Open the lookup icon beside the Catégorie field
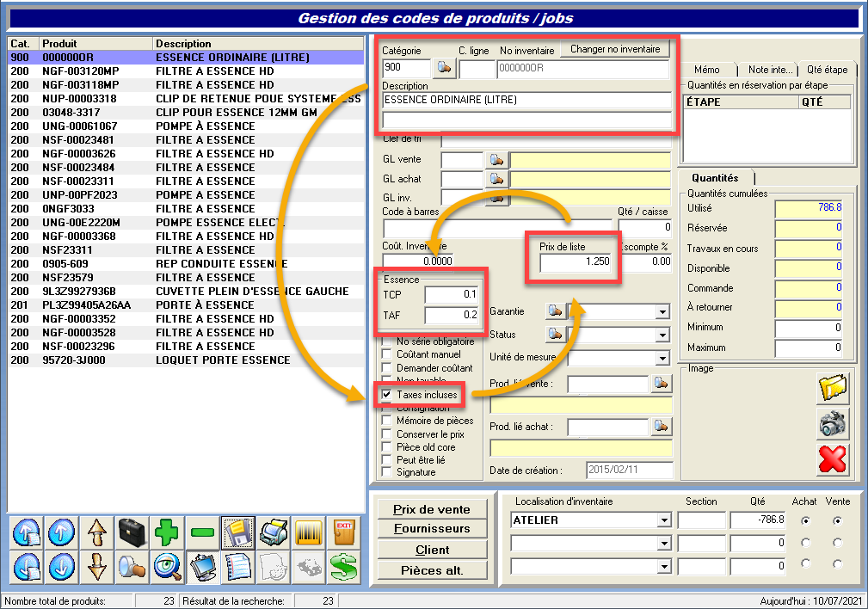The height and width of the screenshot is (609, 868). (444, 68)
